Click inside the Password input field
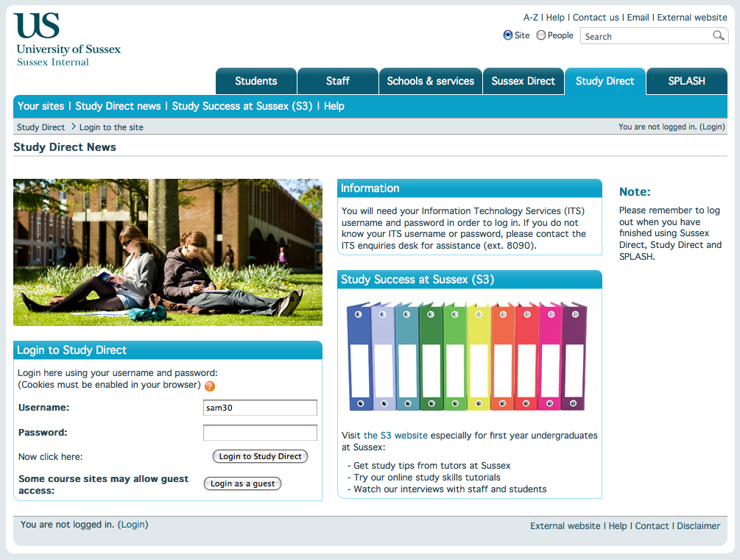The width and height of the screenshot is (740, 560). [x=259, y=433]
